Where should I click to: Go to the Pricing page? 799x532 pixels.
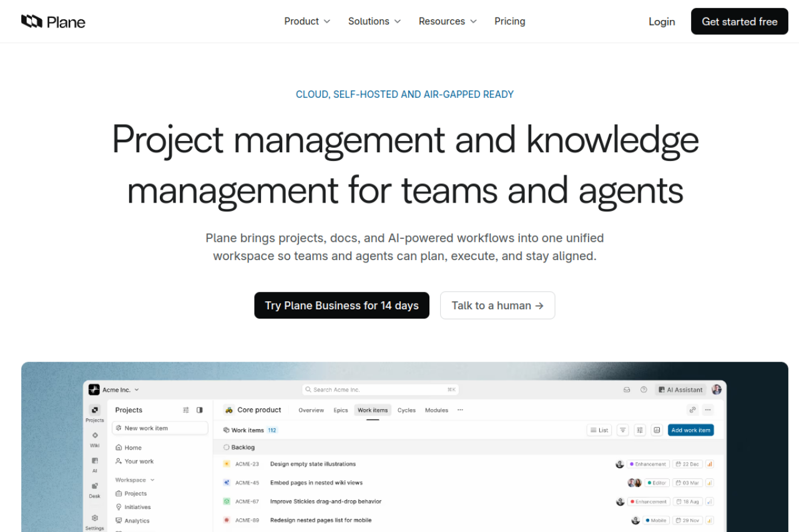point(509,21)
